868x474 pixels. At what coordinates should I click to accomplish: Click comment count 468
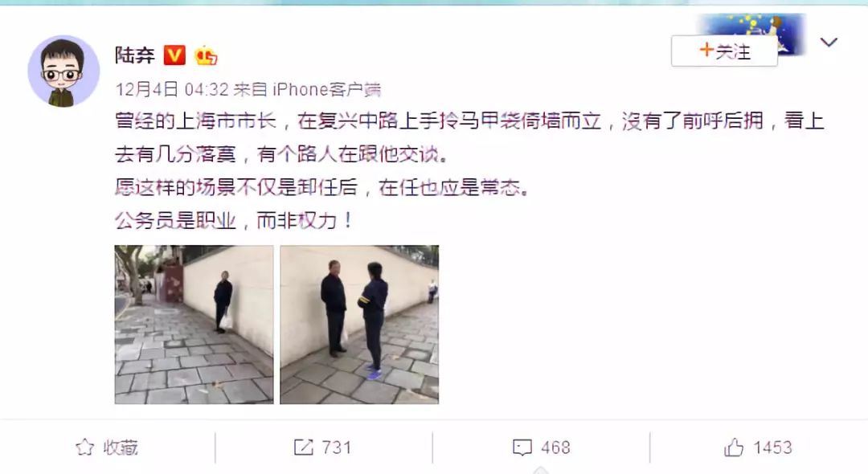556,447
